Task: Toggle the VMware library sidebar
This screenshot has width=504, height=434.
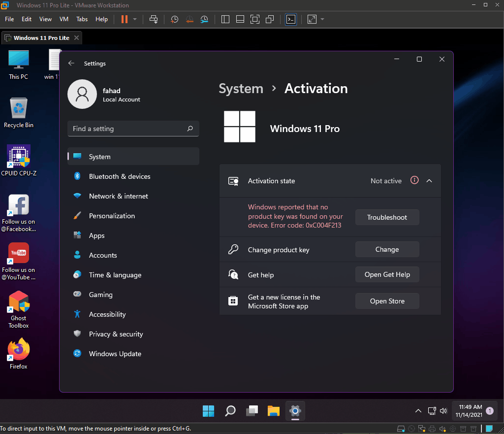Action: point(225,19)
